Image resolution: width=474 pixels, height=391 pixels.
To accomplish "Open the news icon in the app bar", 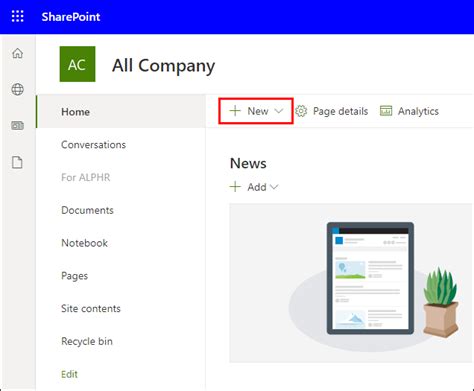I will pos(17,125).
